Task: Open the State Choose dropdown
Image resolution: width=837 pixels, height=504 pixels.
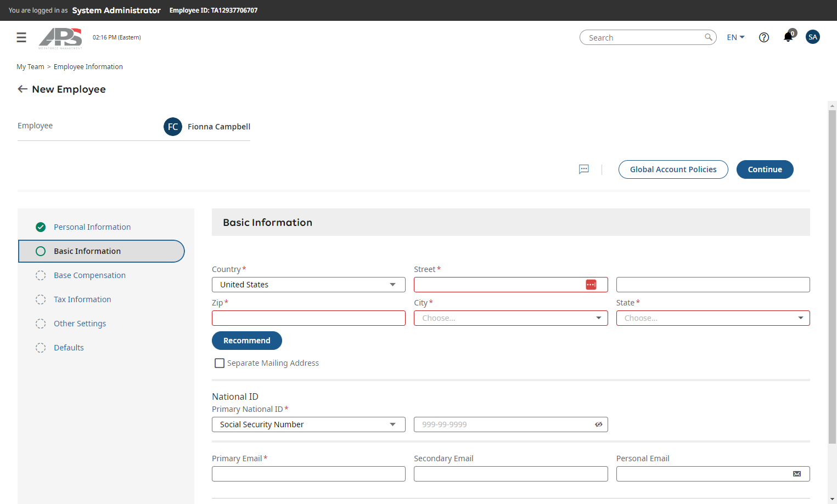Action: (713, 318)
